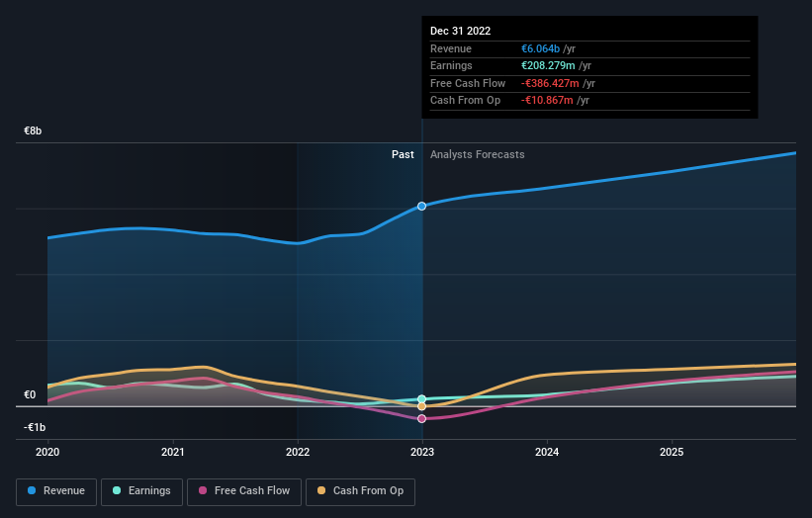
Task: Click the -€1b y-axis label
Action: coord(35,427)
